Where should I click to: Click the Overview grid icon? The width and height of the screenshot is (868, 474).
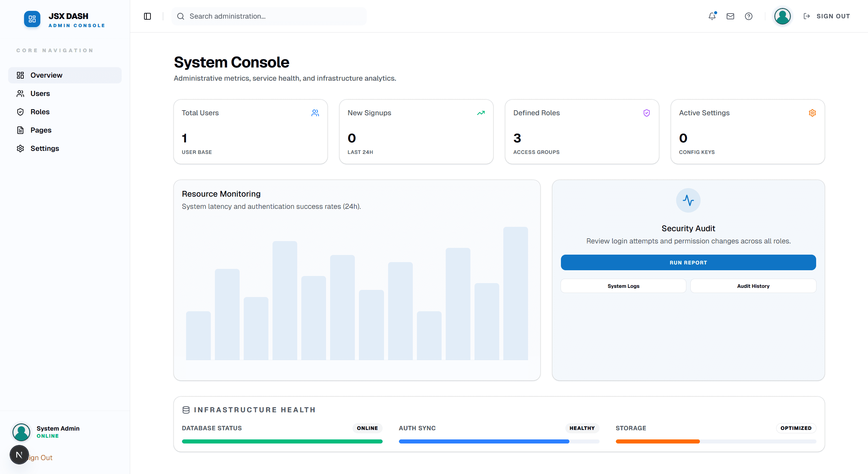[x=20, y=75]
